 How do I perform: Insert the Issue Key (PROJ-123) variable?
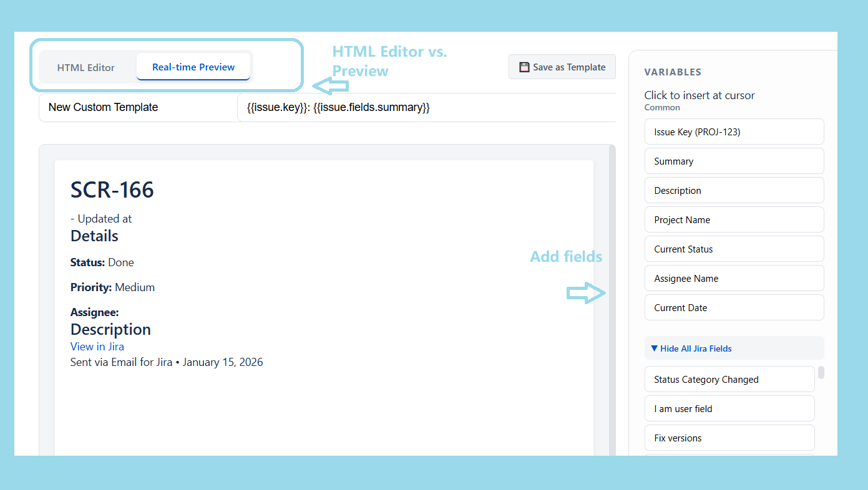coord(734,132)
